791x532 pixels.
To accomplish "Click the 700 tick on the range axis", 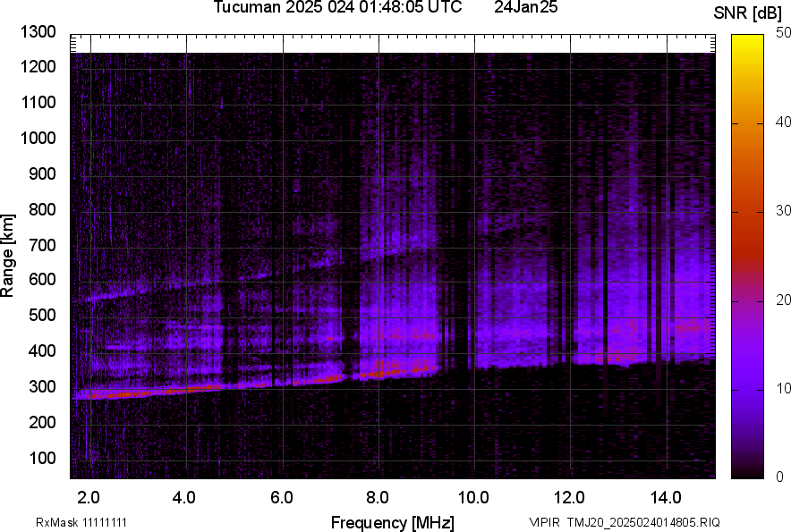I will coord(41,245).
